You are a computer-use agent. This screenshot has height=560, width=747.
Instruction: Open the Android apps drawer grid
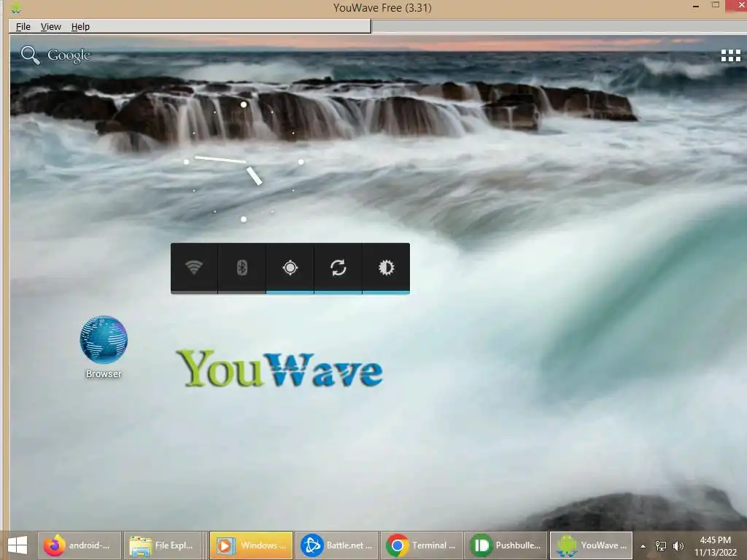[x=730, y=55]
